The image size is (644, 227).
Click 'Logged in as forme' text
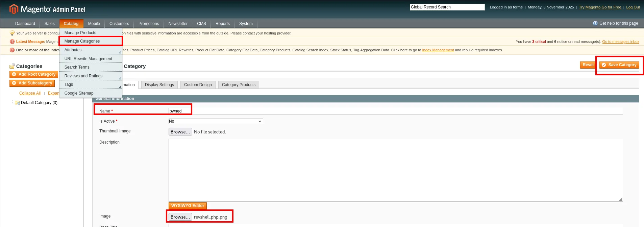[506, 7]
